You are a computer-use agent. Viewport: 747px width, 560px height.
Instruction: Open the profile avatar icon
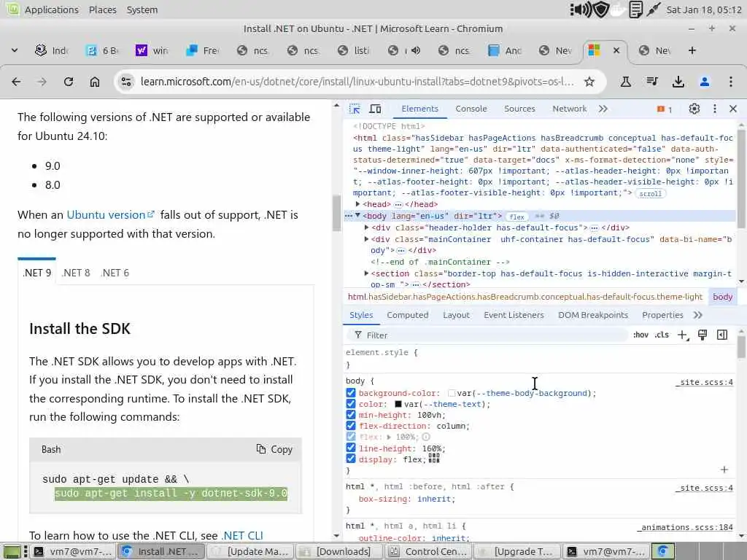705,82
